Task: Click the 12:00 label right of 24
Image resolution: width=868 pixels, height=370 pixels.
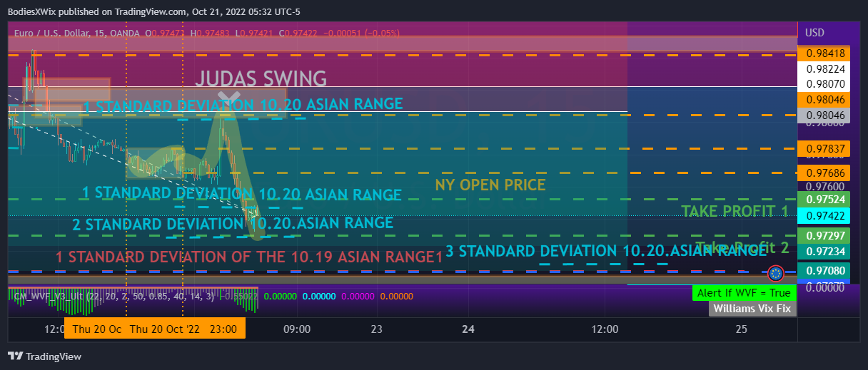Action: pyautogui.click(x=605, y=329)
